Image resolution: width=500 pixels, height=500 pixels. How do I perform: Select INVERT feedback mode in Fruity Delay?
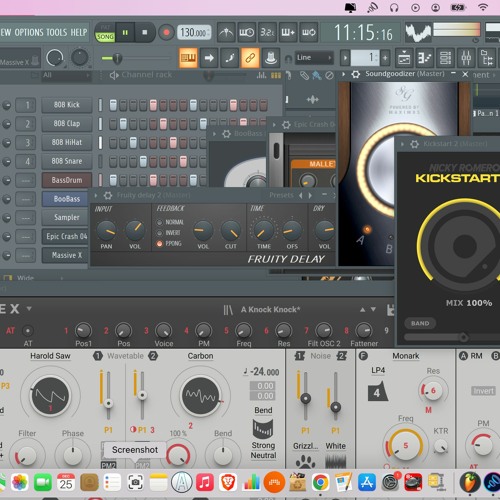(160, 233)
